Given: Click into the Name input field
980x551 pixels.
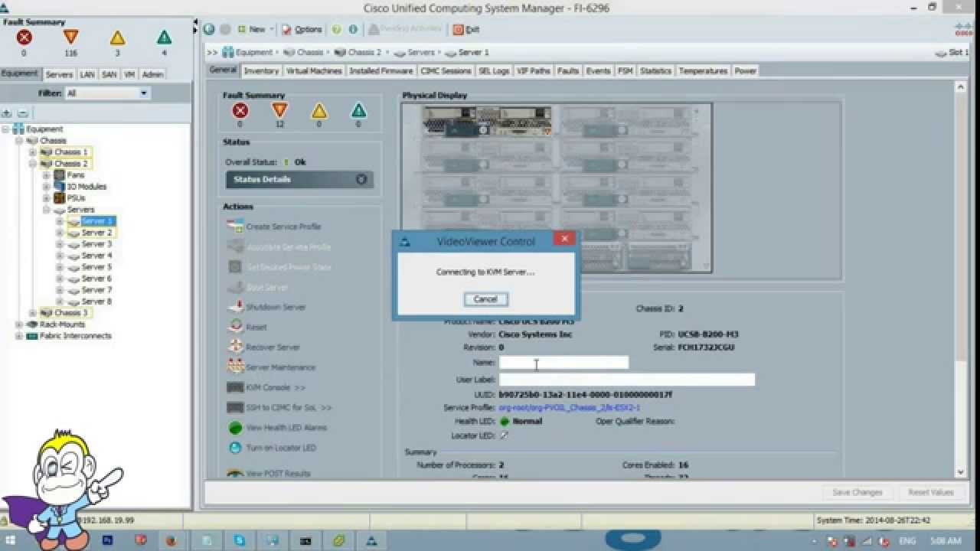Looking at the screenshot, I should coord(563,363).
